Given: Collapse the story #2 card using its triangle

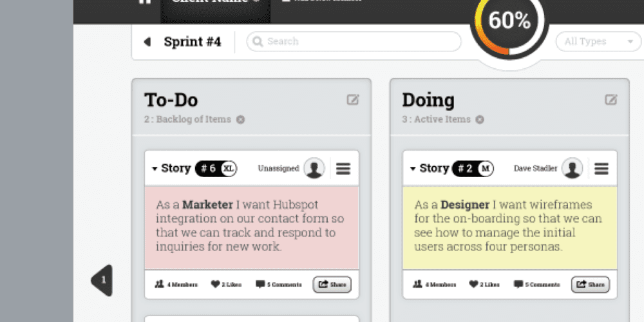Looking at the screenshot, I should pos(413,169).
